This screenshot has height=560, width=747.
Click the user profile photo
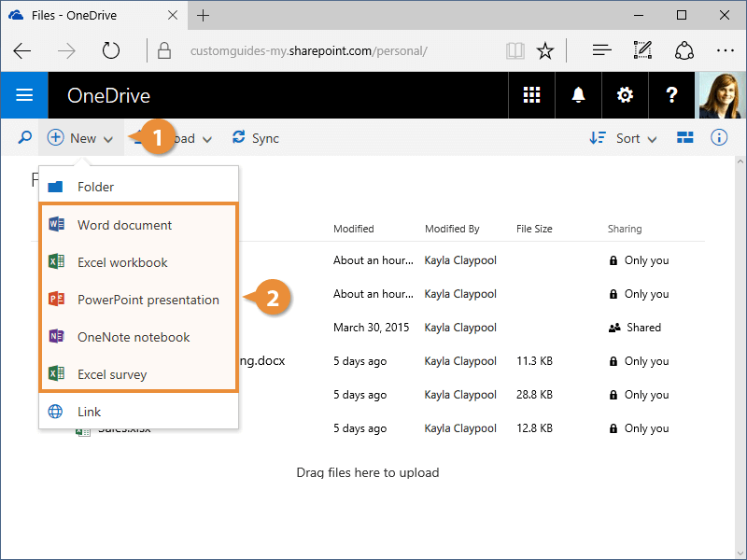(723, 95)
